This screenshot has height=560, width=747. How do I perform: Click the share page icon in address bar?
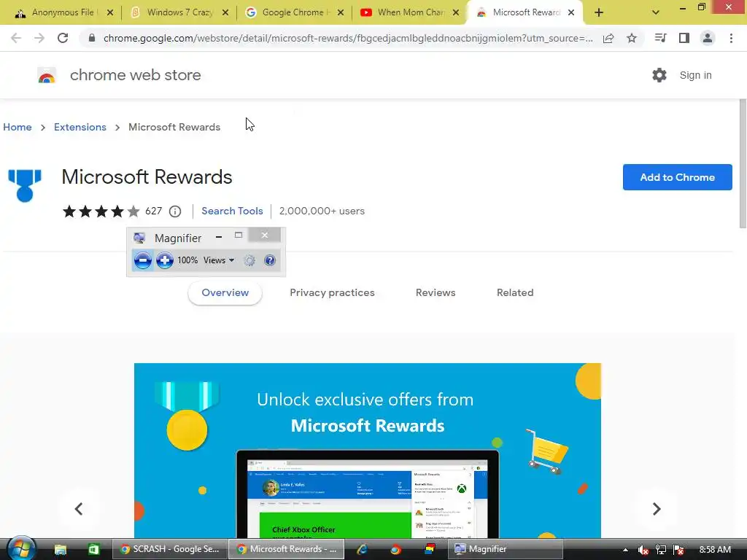point(608,38)
